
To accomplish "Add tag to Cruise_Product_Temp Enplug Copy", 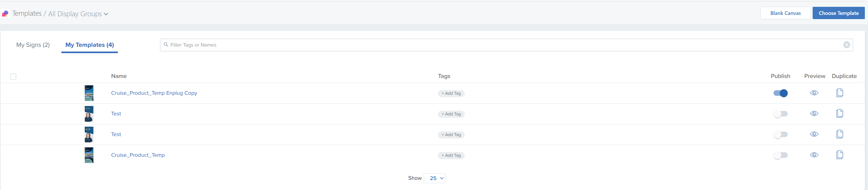I will pos(451,93).
